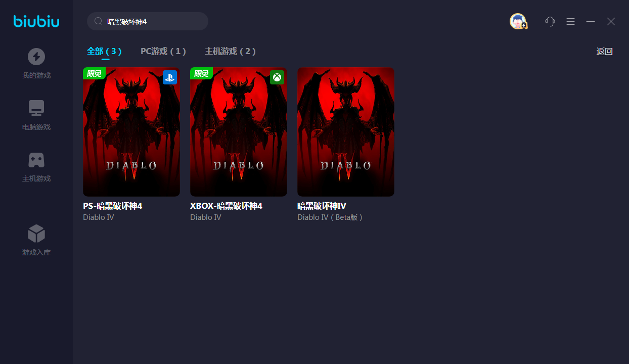
Task: Open the game library cube icon
Action: (36, 234)
